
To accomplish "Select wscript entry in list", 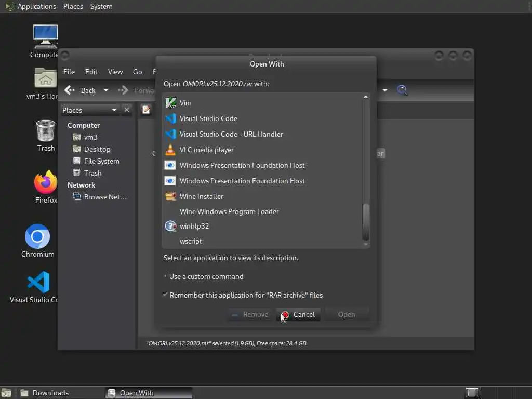I will click(x=191, y=241).
